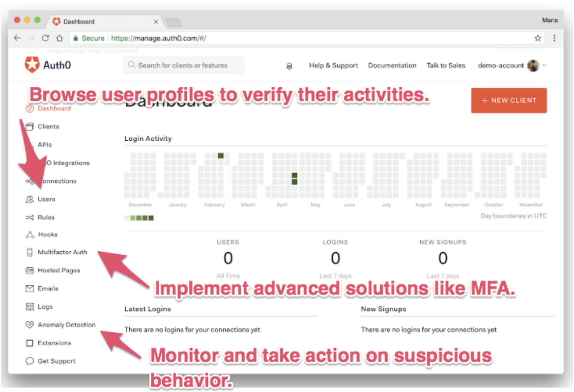Click the darkest square in the activity legend

coord(151,218)
